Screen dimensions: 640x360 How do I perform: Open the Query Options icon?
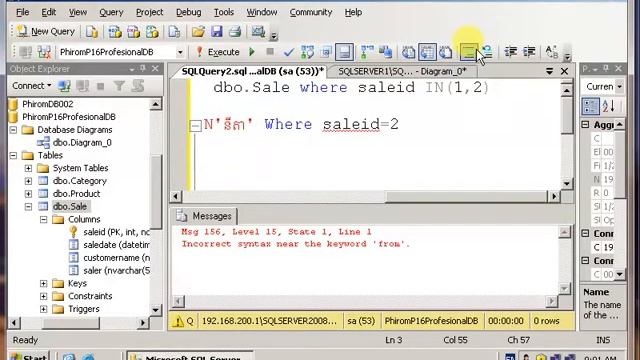click(326, 52)
